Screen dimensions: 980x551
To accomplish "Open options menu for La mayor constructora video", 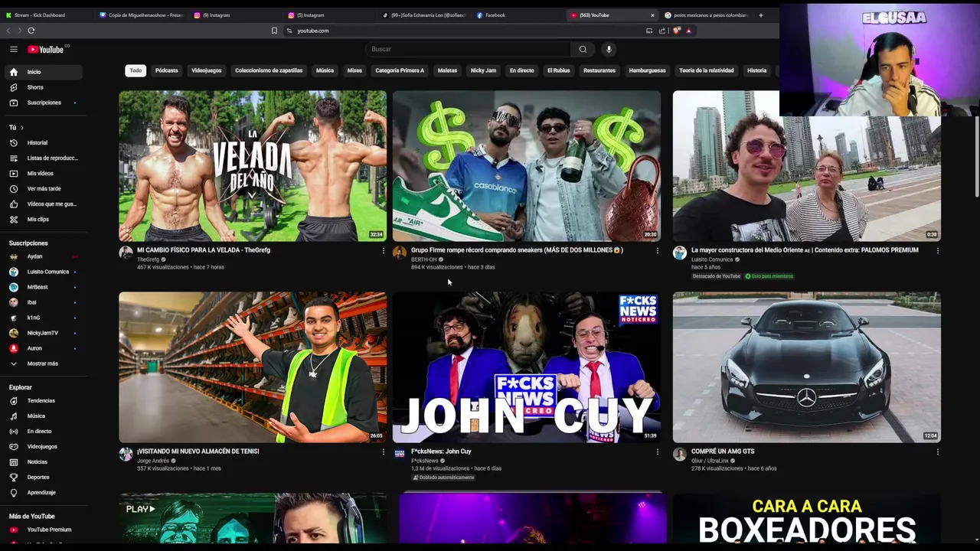I will coord(937,250).
